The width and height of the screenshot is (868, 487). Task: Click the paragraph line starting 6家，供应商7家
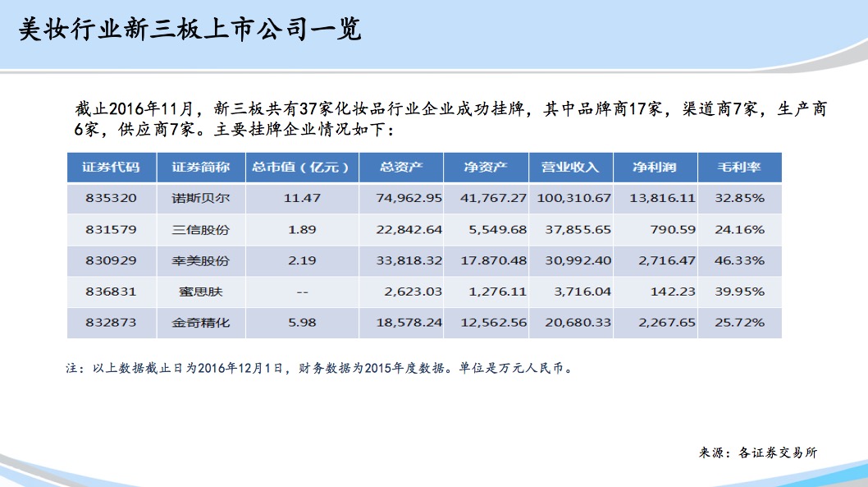point(235,130)
